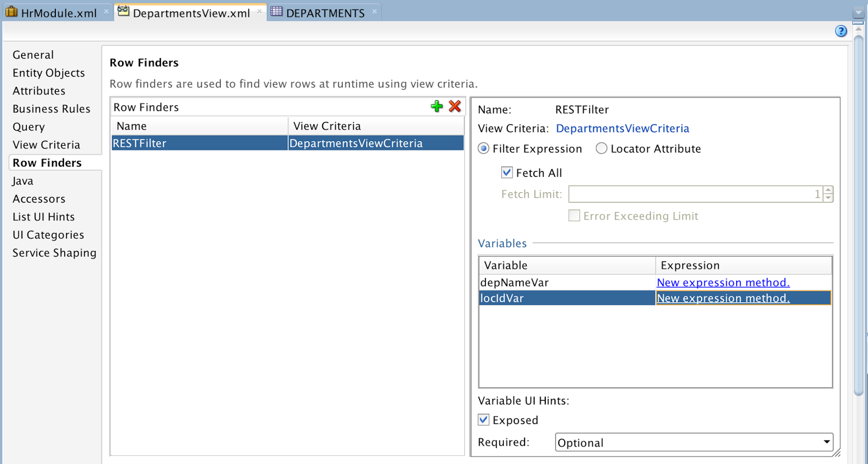This screenshot has width=868, height=464.
Task: Open the View Criteria section
Action: [x=47, y=145]
